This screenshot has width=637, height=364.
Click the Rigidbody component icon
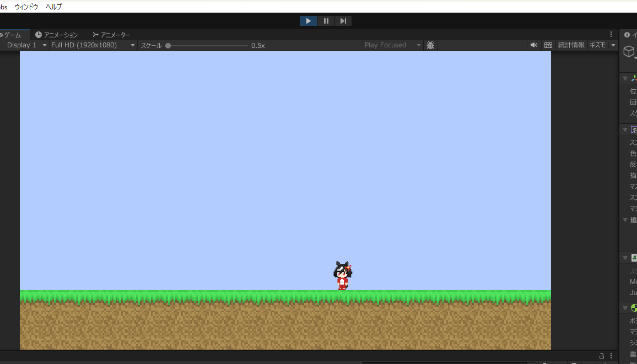[x=634, y=308]
